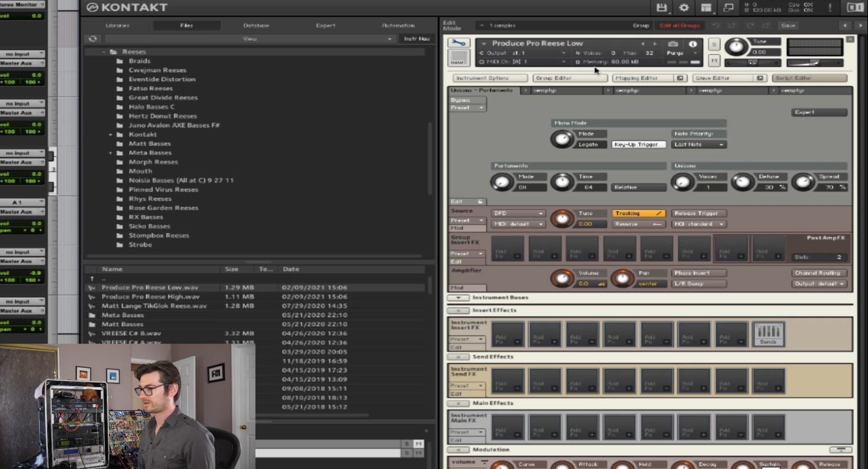The height and width of the screenshot is (469, 868).
Task: Open MIDI Ch dropdown
Action: point(523,62)
